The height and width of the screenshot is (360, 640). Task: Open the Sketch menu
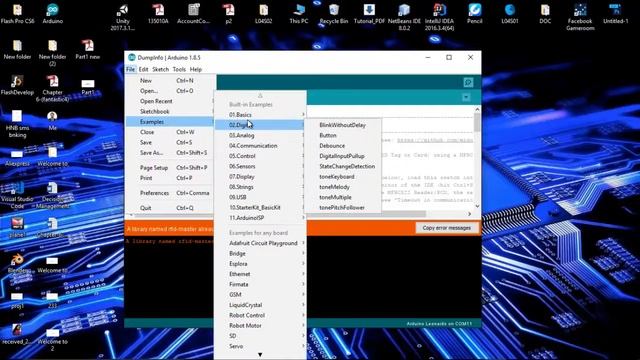[x=160, y=69]
